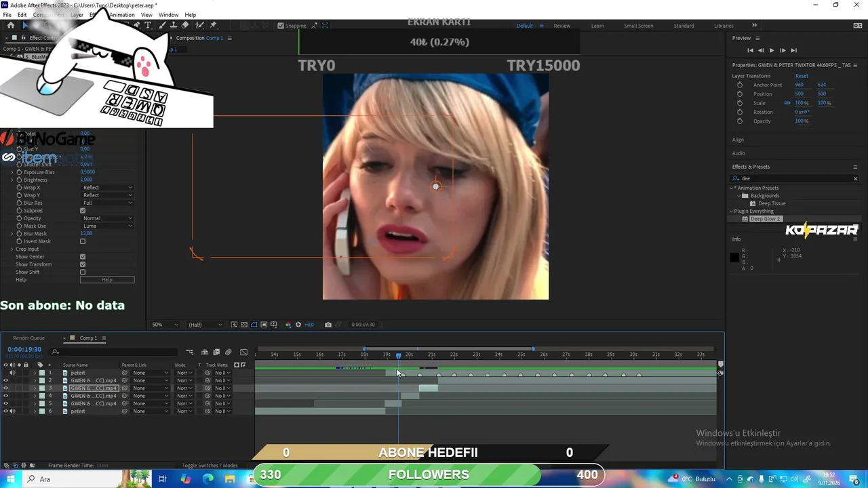Expand the Crop Input group
This screenshot has height=488, width=868.
click(12, 249)
